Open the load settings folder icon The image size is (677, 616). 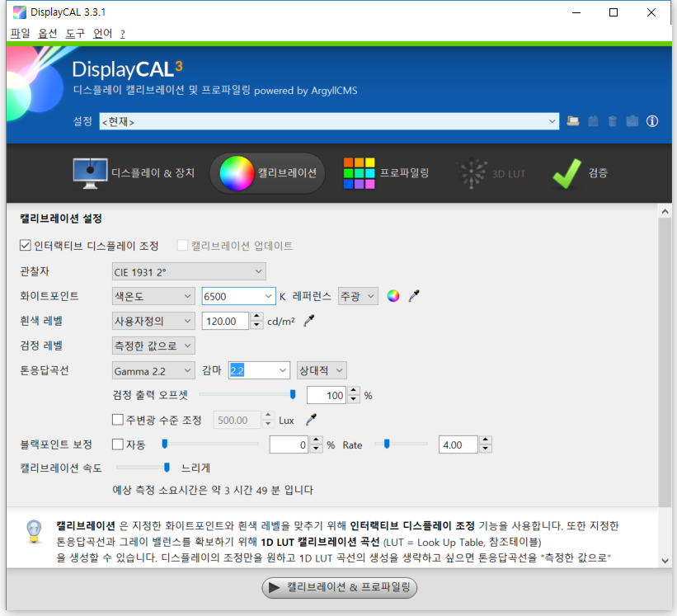pos(574,121)
